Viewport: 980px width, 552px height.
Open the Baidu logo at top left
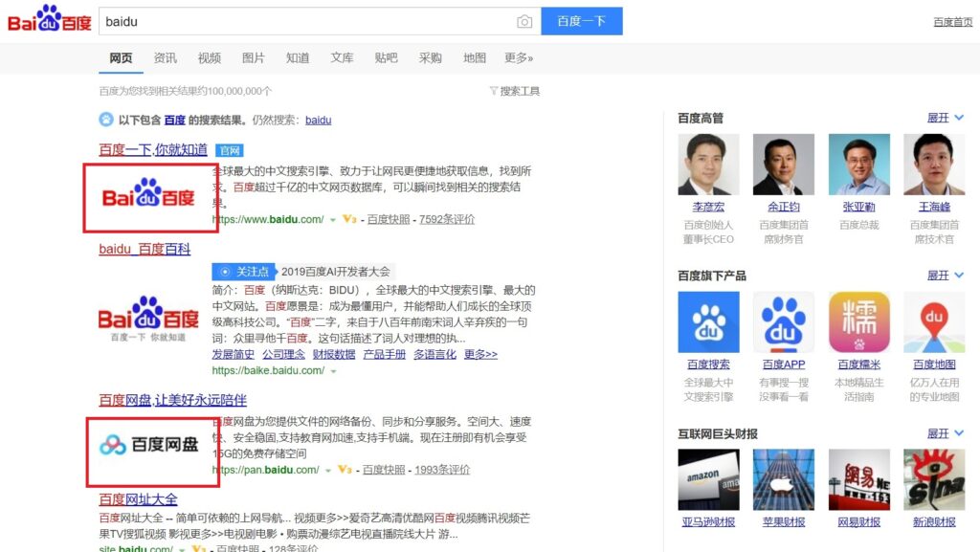tap(50, 19)
